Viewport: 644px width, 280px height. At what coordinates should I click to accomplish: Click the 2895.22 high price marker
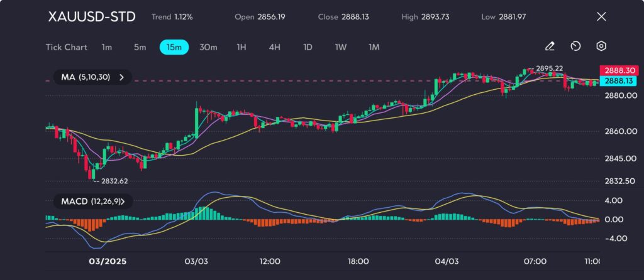[x=549, y=68]
